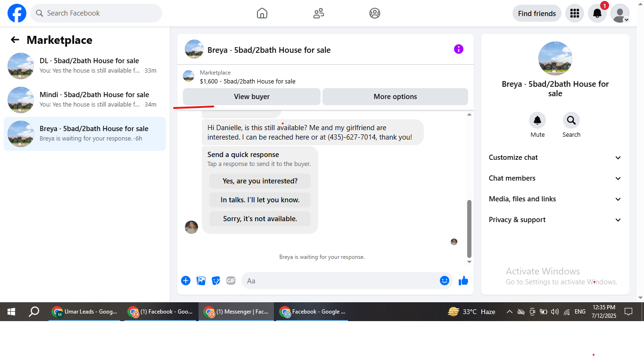Open the Facebook logo home link
The width and height of the screenshot is (644, 356).
[x=17, y=13]
